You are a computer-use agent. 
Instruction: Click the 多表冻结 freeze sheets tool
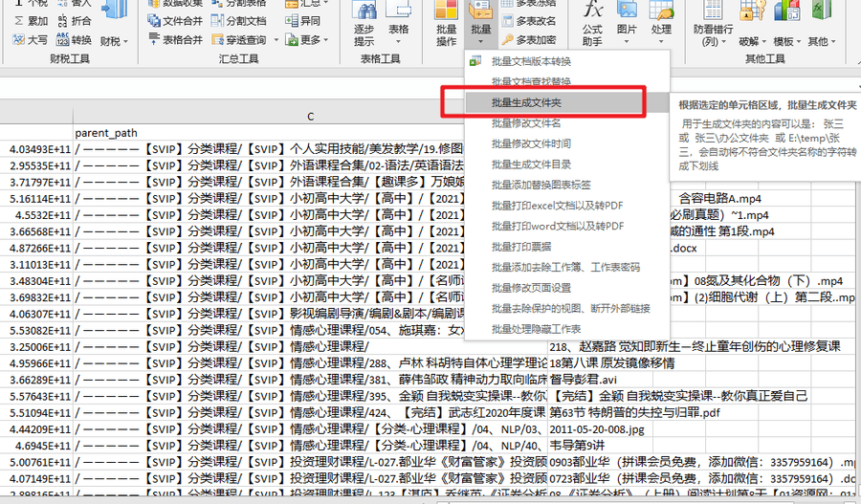(x=529, y=3)
